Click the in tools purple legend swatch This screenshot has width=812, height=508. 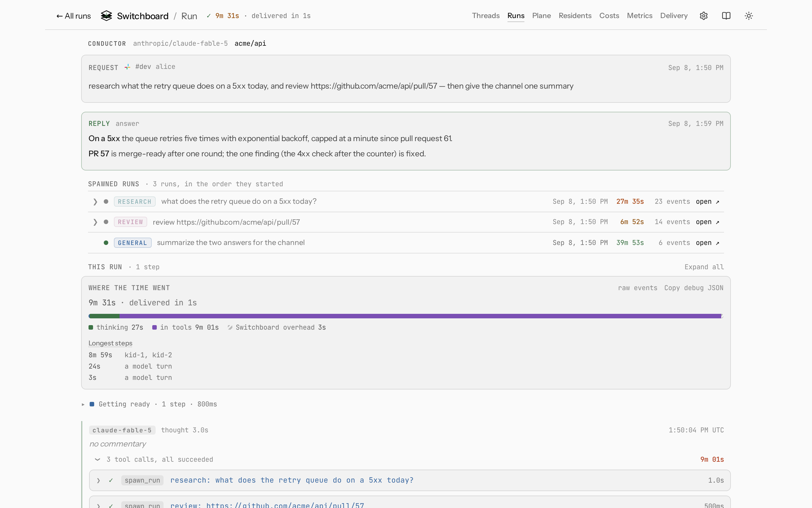pos(154,328)
